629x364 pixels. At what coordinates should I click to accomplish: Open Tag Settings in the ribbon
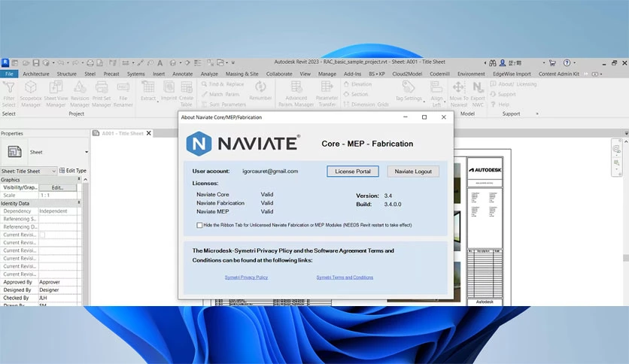(409, 91)
